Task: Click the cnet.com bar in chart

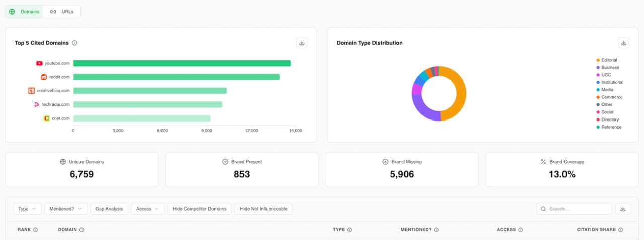Action: (x=142, y=118)
